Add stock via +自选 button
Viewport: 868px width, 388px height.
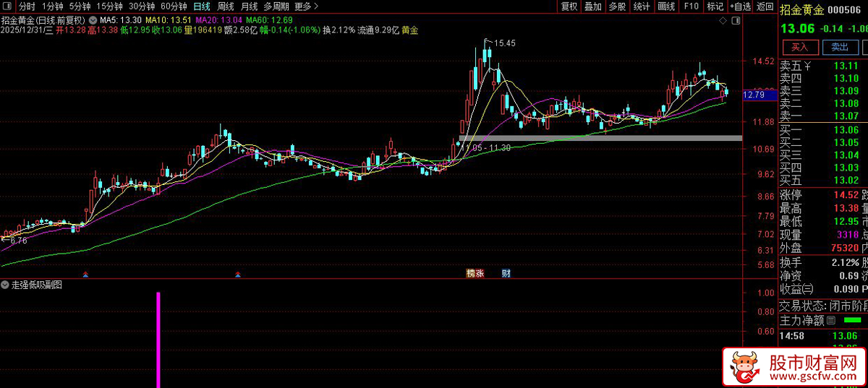click(740, 7)
